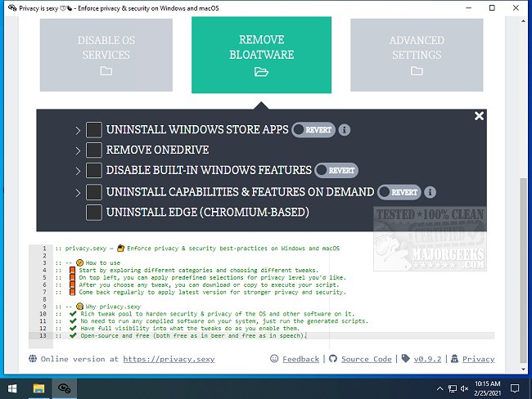The height and width of the screenshot is (399, 532).
Task: Open the Action Center notifications icon
Action: pyautogui.click(x=515, y=388)
